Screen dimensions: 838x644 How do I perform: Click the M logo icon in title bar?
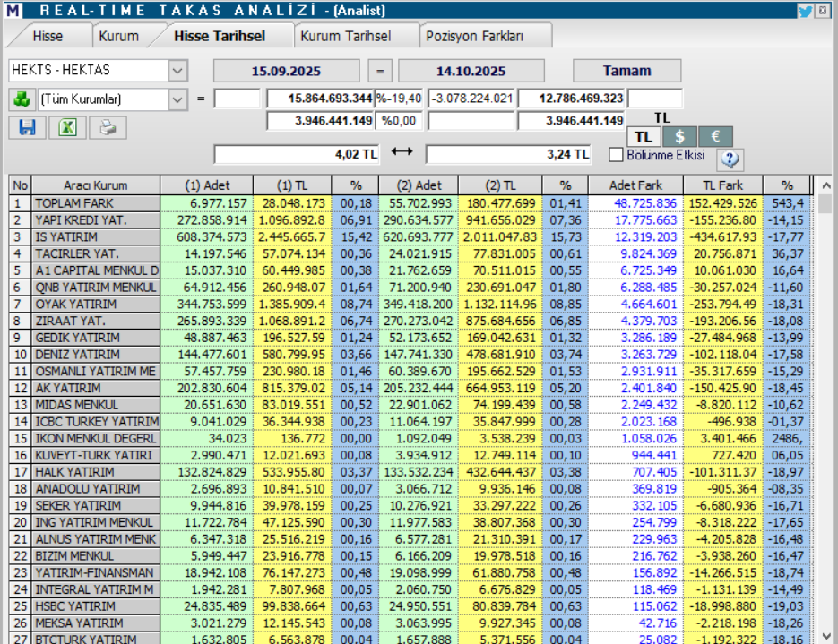point(11,9)
